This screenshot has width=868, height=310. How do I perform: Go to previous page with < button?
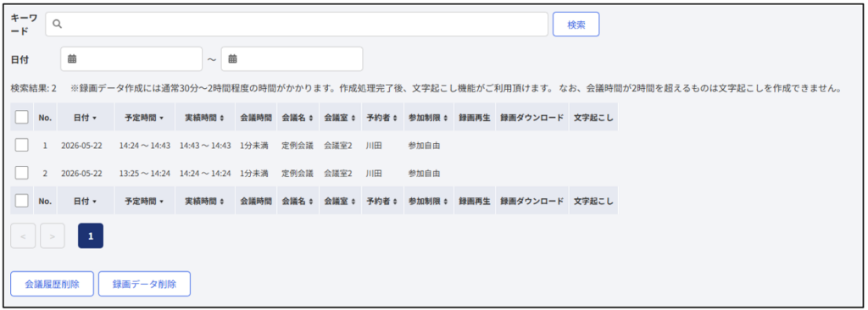click(x=23, y=236)
